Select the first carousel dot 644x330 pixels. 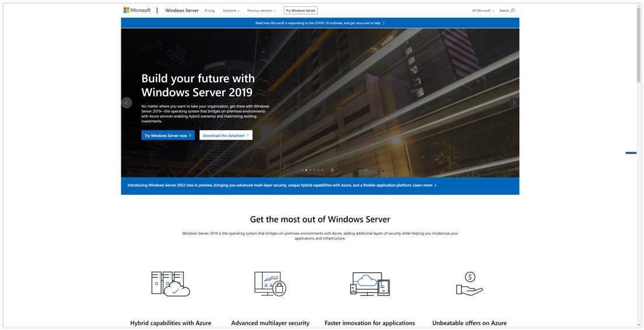coord(302,170)
